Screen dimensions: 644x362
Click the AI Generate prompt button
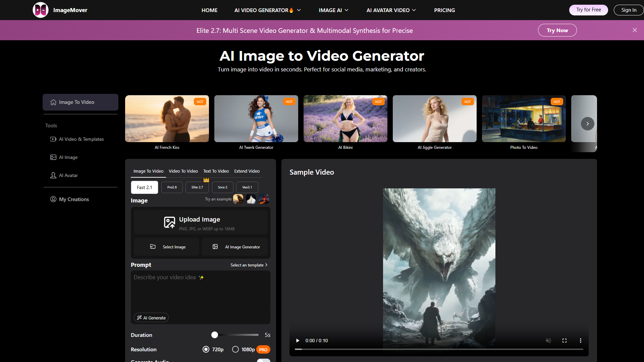[151, 318]
